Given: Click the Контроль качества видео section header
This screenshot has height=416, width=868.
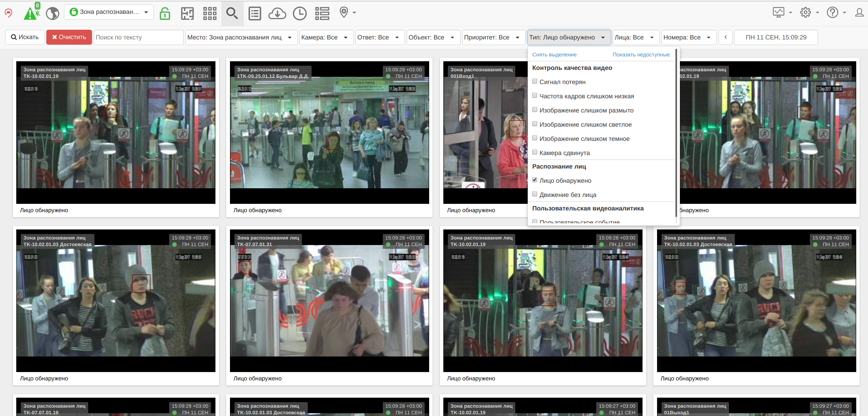Looking at the screenshot, I should (x=572, y=68).
